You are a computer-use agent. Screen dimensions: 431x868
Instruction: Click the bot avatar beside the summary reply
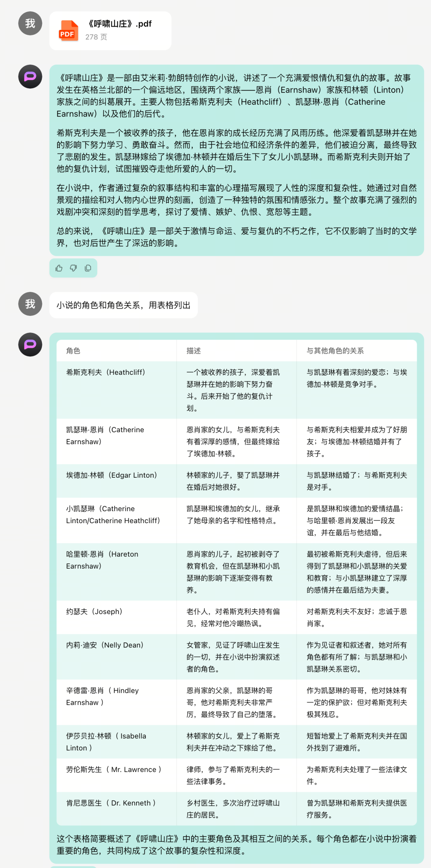click(x=30, y=77)
